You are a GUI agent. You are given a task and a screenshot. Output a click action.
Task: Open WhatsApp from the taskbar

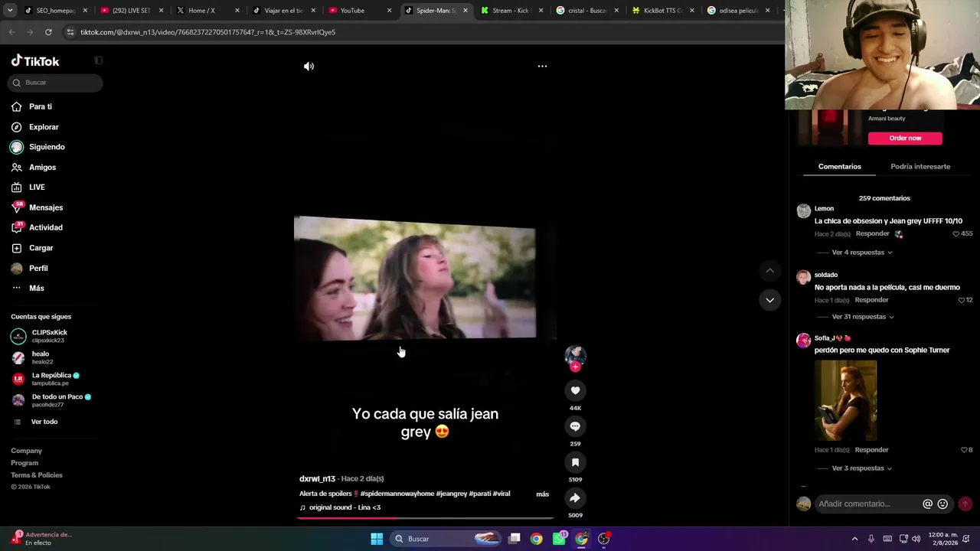point(559,539)
